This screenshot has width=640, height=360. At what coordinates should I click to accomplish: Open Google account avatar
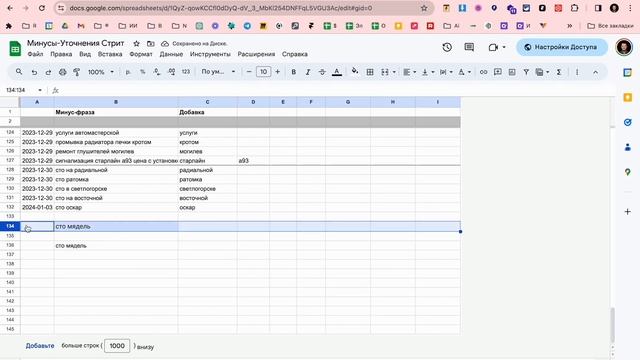pos(624,47)
